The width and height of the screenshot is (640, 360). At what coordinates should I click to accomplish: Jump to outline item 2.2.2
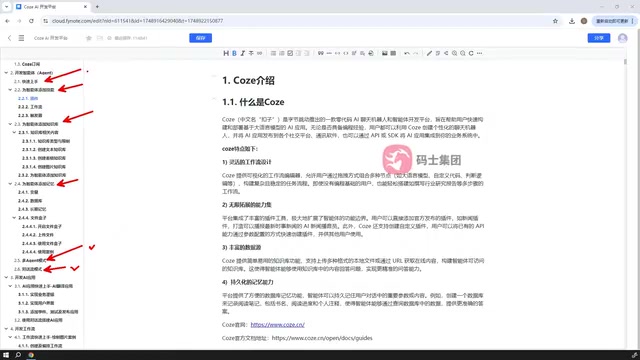click(x=30, y=107)
